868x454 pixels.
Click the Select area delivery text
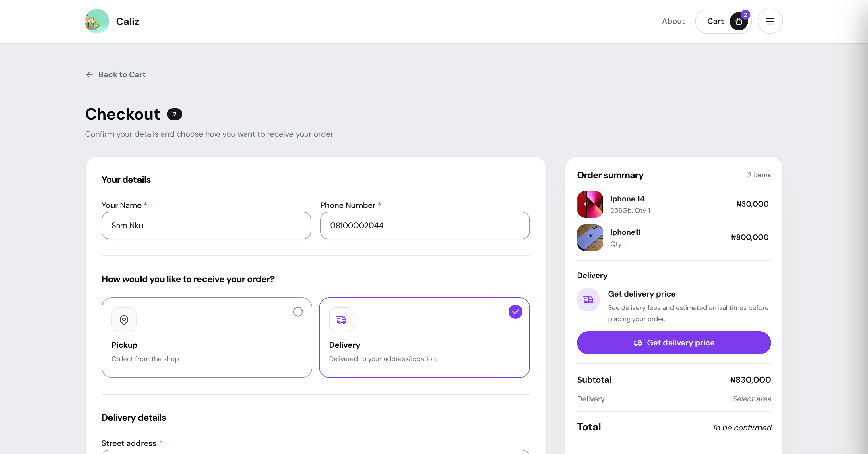(751, 399)
